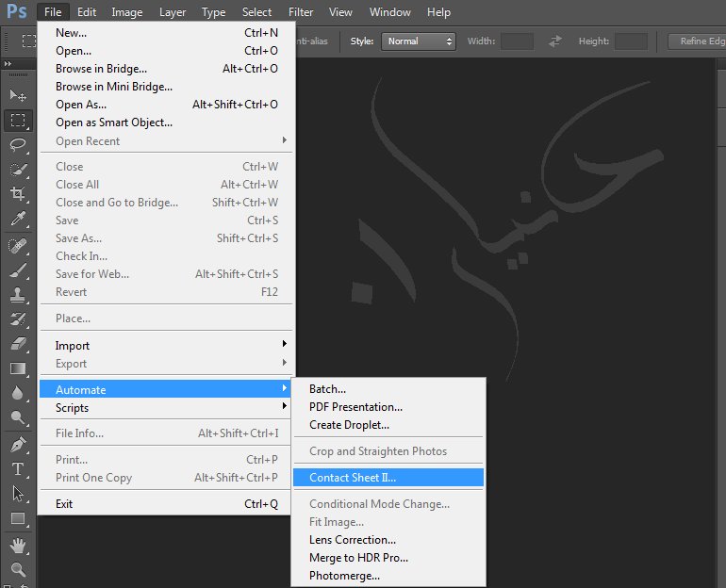Select the Path Selection tool
726x588 pixels.
pyautogui.click(x=18, y=494)
